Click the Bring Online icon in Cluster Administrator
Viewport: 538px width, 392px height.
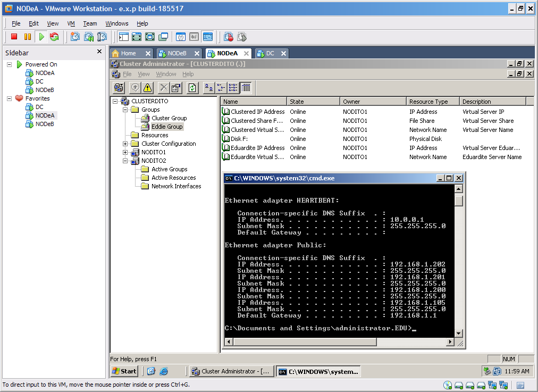click(135, 88)
